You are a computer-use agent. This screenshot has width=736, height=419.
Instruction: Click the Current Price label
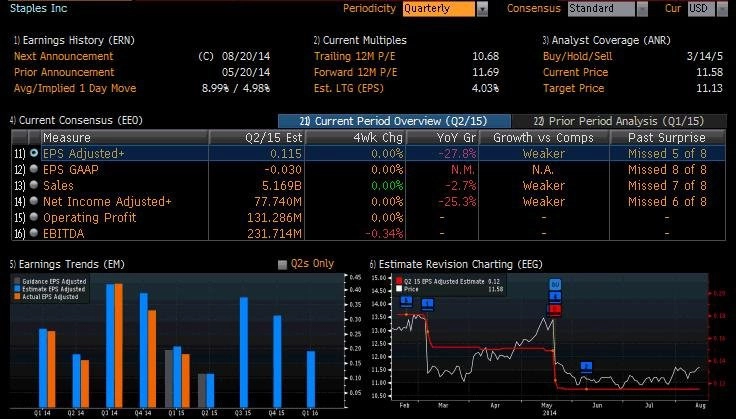(x=575, y=72)
